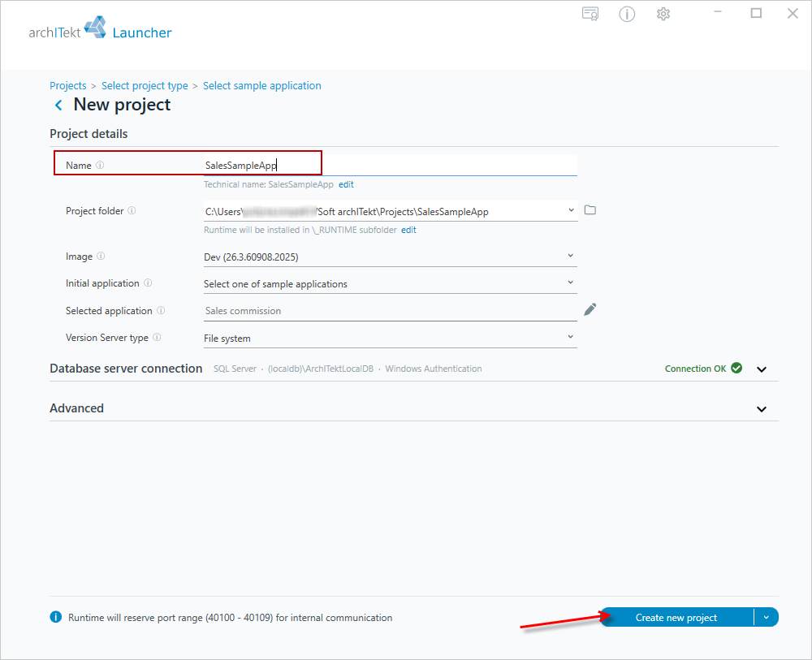Browse for project folder with folder icon
The width and height of the screenshot is (812, 660).
pos(590,210)
